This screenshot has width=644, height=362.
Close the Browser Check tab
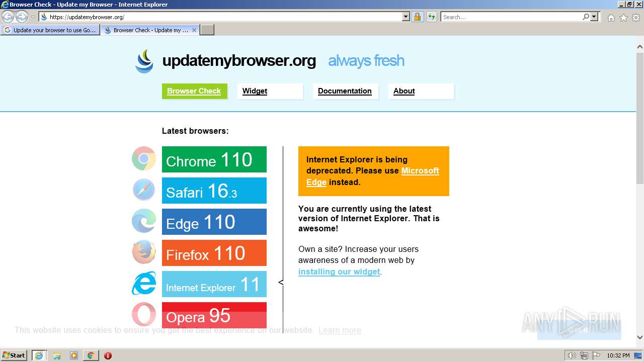click(x=194, y=30)
